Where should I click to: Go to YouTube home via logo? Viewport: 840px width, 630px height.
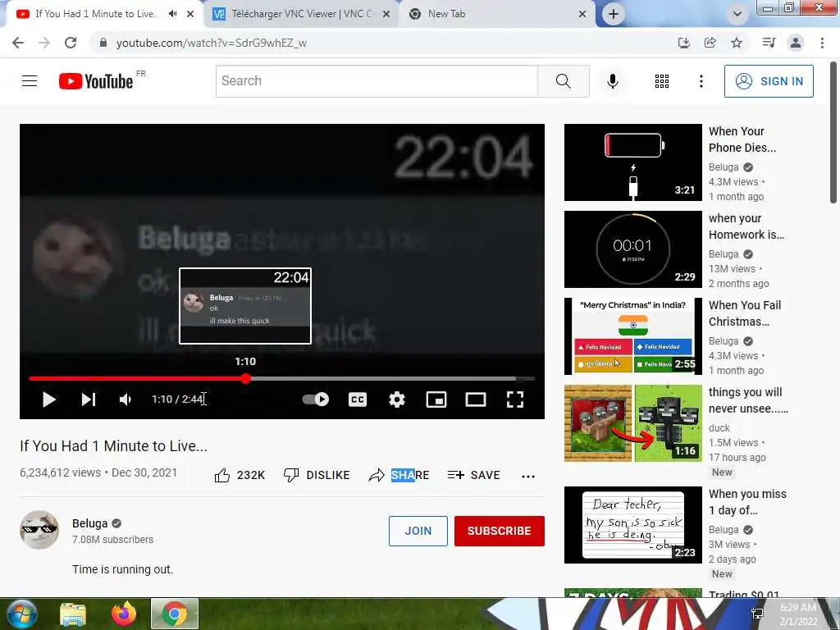coord(97,81)
